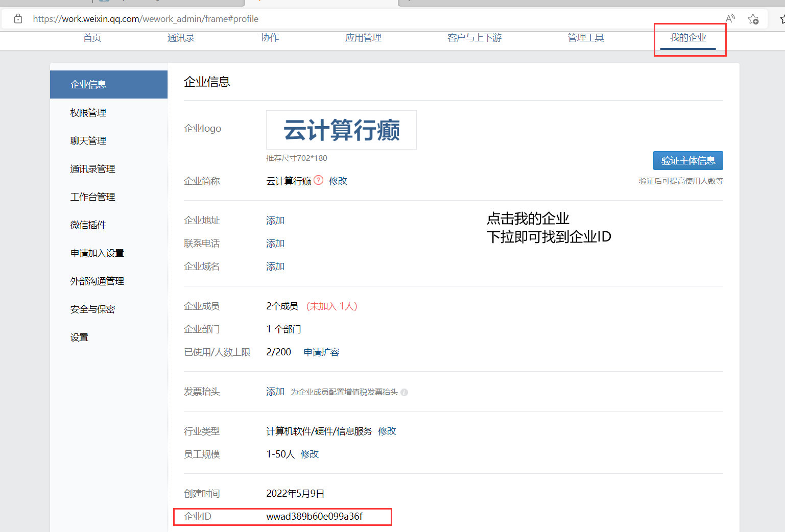Select the 我的企业 tab
Image resolution: width=785 pixels, height=532 pixels.
688,38
